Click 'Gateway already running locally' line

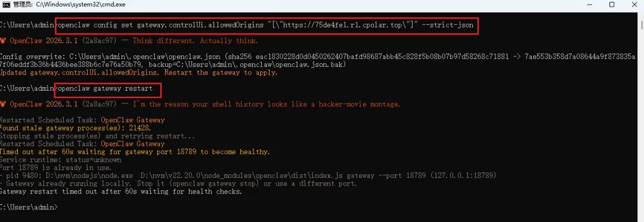tap(178, 183)
